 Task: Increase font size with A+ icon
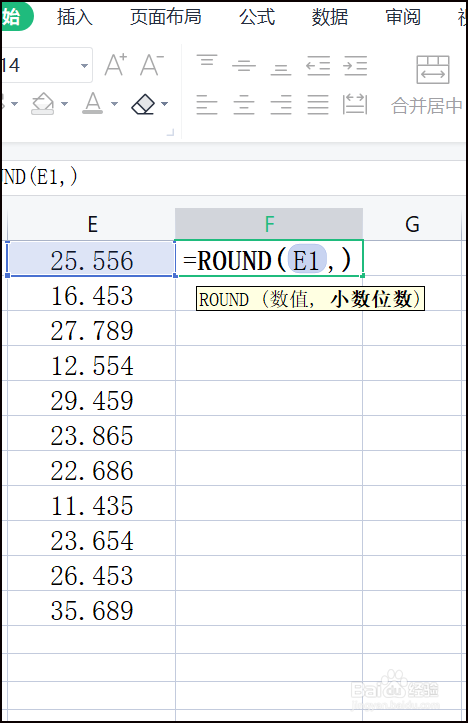coord(115,65)
